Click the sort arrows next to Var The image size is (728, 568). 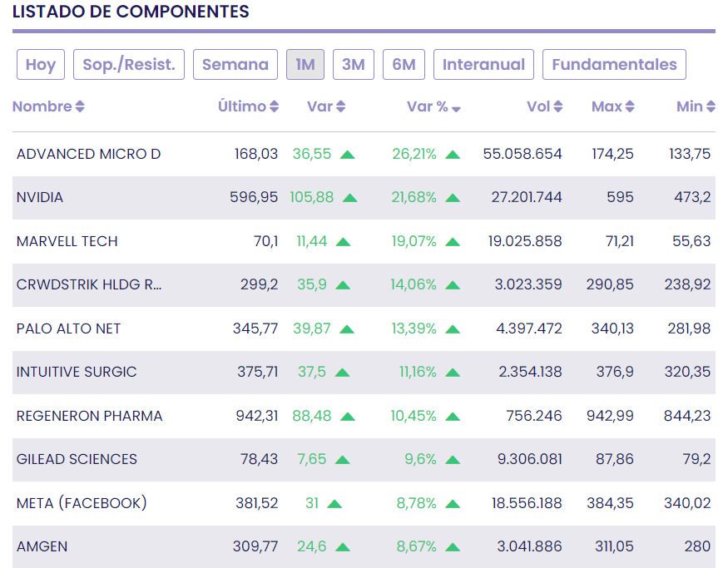click(x=341, y=106)
